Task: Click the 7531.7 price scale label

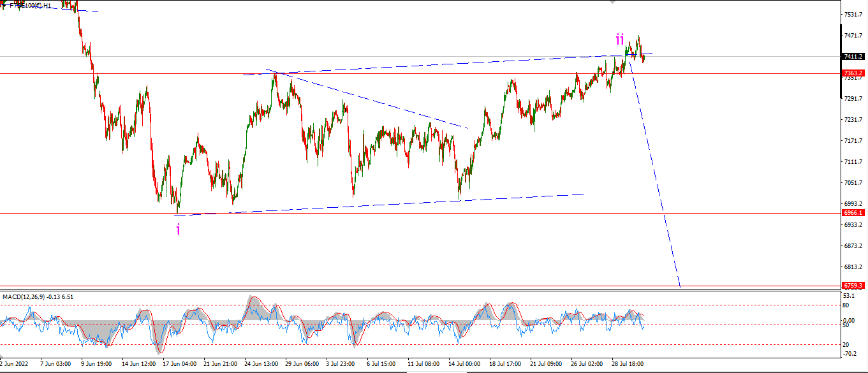Action: pos(853,14)
